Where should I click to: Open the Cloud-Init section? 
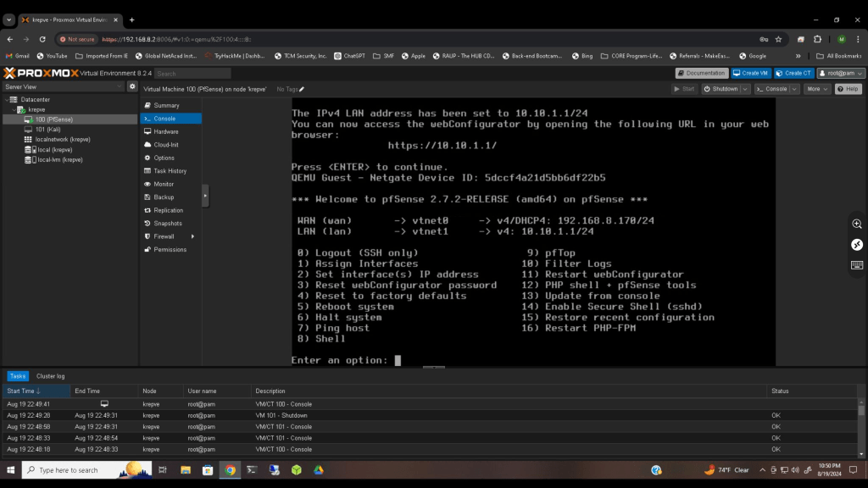(x=166, y=145)
